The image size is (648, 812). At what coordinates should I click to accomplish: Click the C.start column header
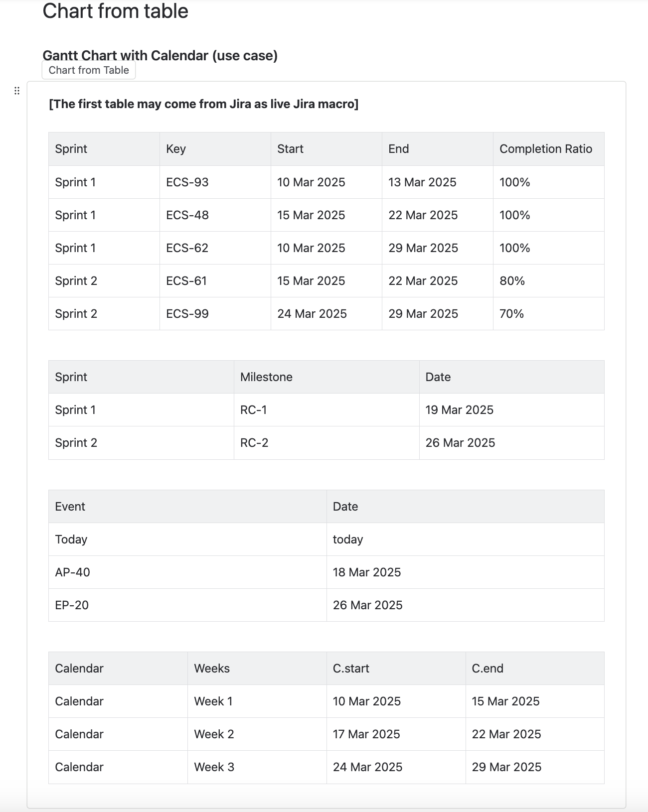(351, 669)
